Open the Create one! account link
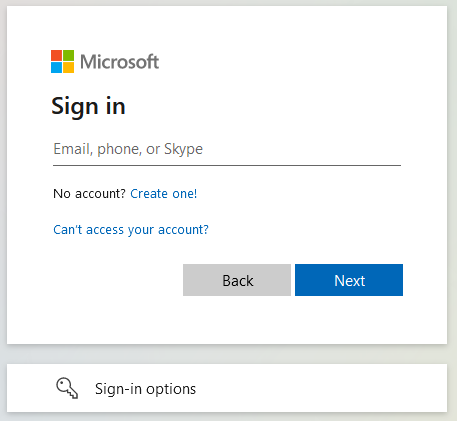 tap(163, 194)
